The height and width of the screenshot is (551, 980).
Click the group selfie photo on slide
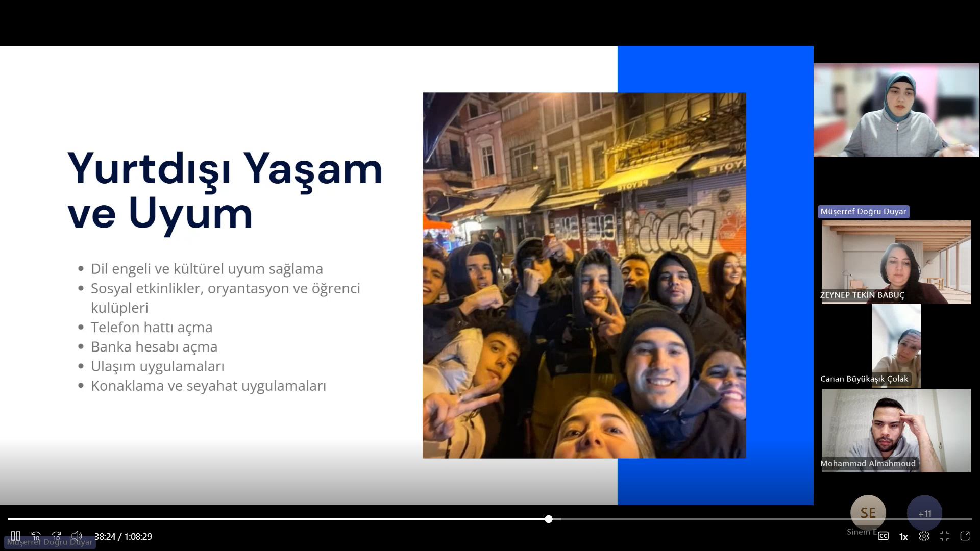point(584,275)
